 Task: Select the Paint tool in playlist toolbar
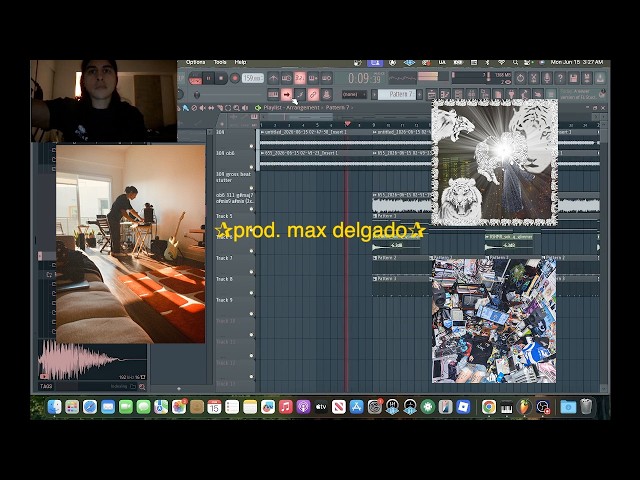(186, 108)
